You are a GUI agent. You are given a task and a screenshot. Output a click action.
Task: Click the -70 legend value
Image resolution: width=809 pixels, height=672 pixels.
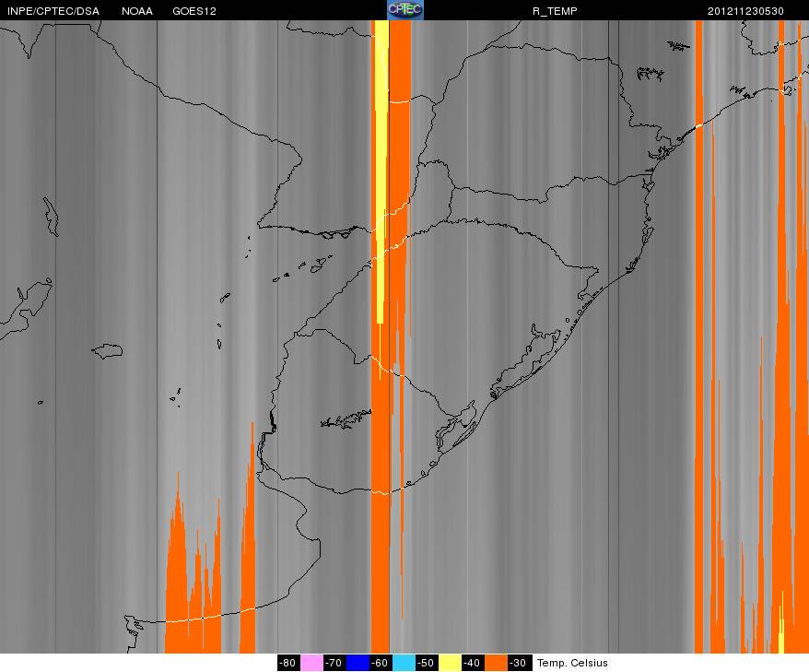point(334,663)
